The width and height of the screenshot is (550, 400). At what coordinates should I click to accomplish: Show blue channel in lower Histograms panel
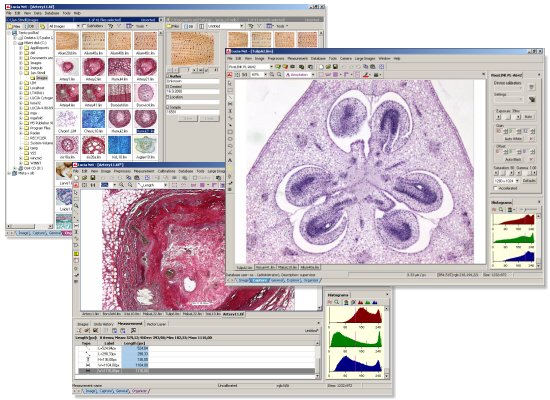coord(375,302)
